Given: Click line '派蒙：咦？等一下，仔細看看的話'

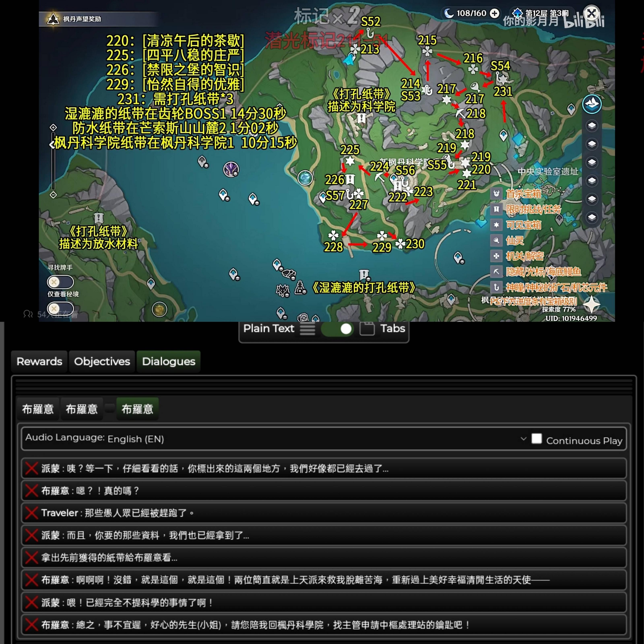Looking at the screenshot, I should pos(215,469).
